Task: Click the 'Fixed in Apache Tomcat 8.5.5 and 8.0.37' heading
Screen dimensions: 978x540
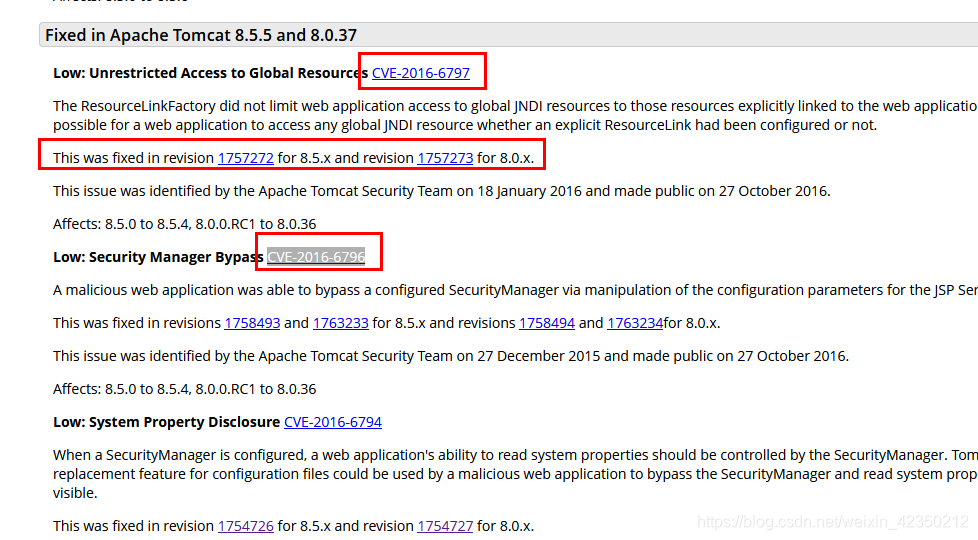Action: [201, 35]
